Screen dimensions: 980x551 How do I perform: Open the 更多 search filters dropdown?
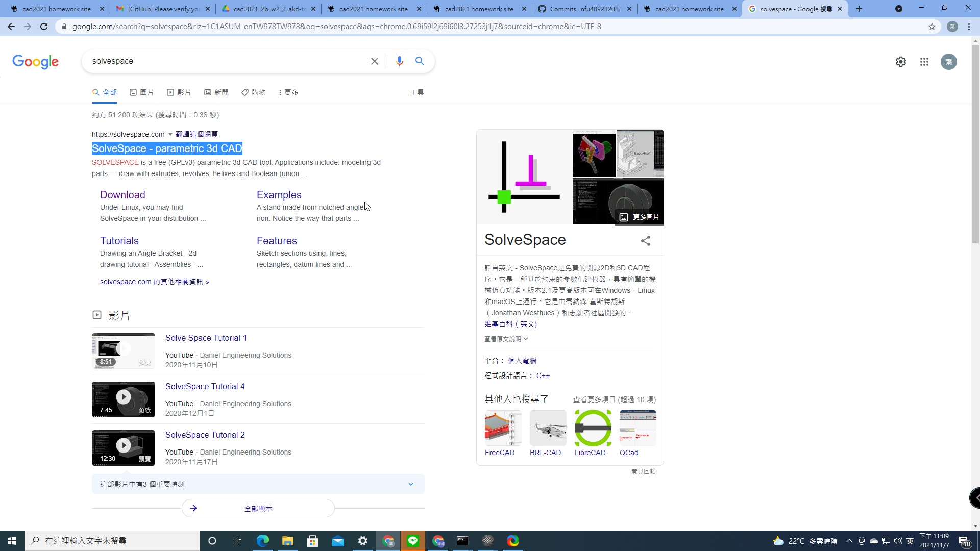[x=288, y=92]
